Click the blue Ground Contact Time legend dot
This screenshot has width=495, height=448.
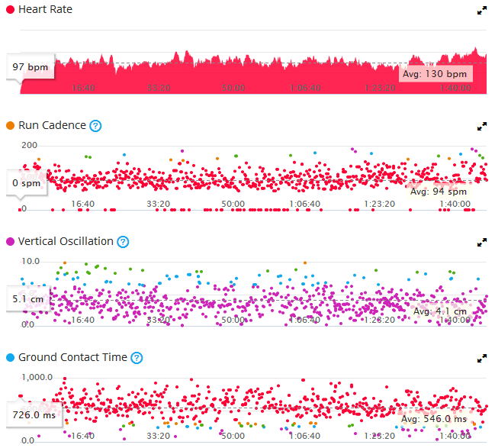pyautogui.click(x=10, y=357)
